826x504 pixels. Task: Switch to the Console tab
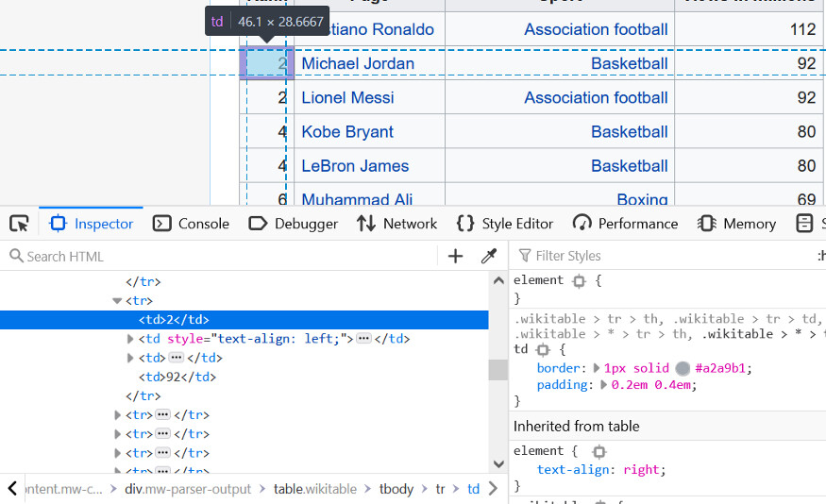(191, 224)
